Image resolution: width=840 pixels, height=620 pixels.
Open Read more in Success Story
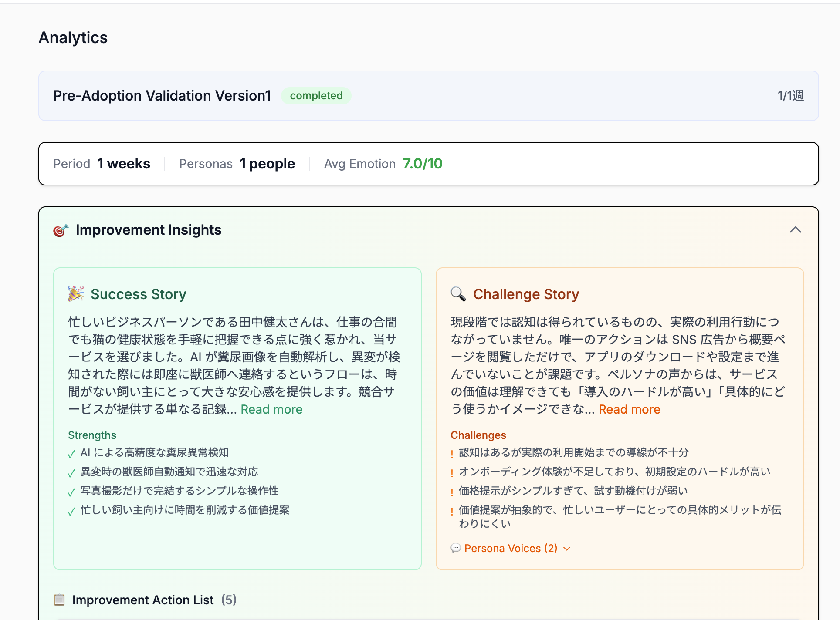tap(271, 409)
